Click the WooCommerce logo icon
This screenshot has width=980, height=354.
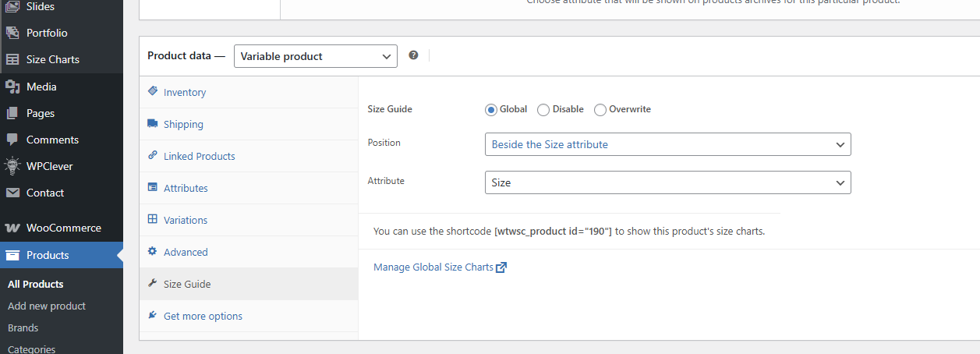(12, 228)
